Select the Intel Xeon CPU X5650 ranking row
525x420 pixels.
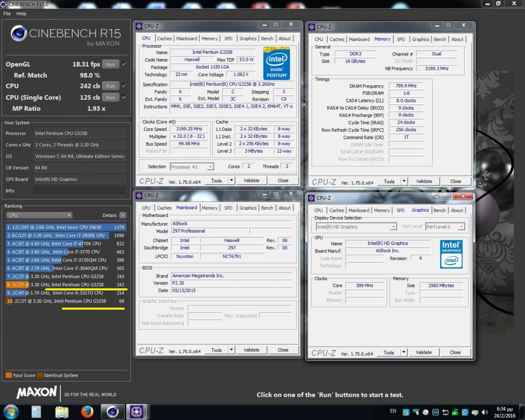click(66, 227)
